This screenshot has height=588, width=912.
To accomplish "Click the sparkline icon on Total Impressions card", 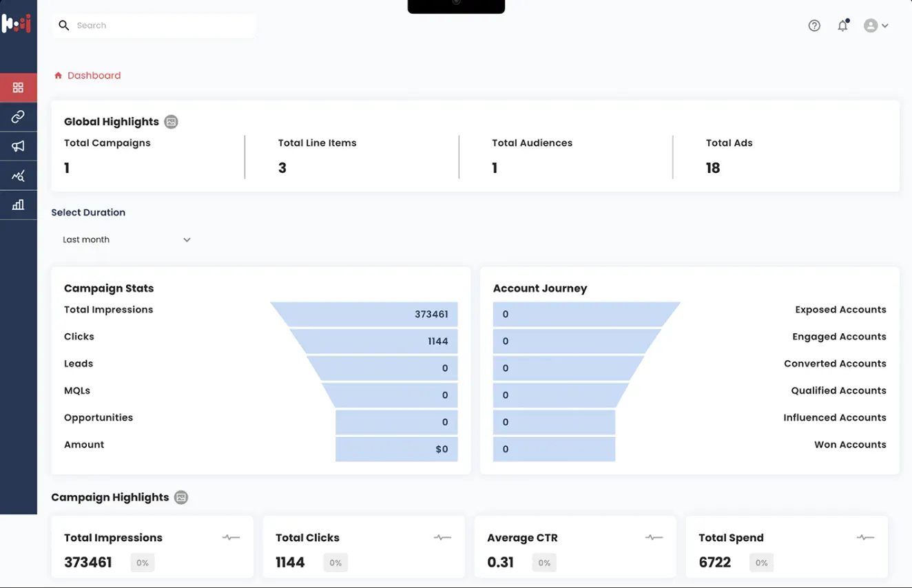I will (x=231, y=538).
